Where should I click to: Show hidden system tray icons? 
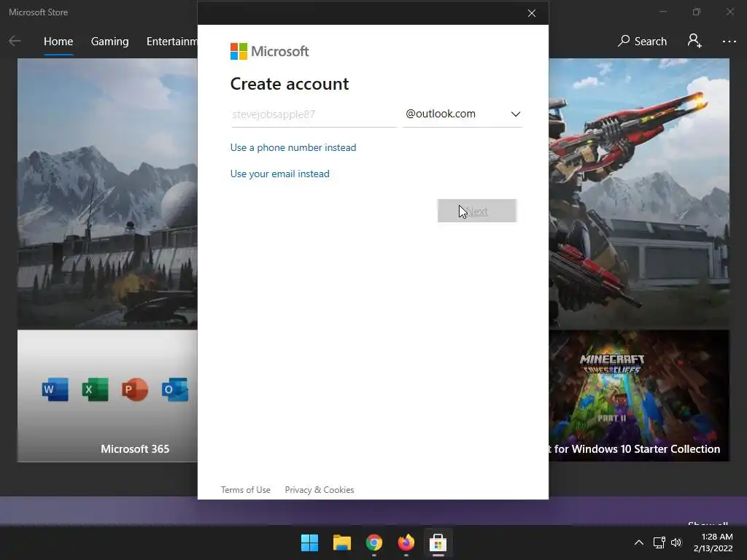[639, 542]
